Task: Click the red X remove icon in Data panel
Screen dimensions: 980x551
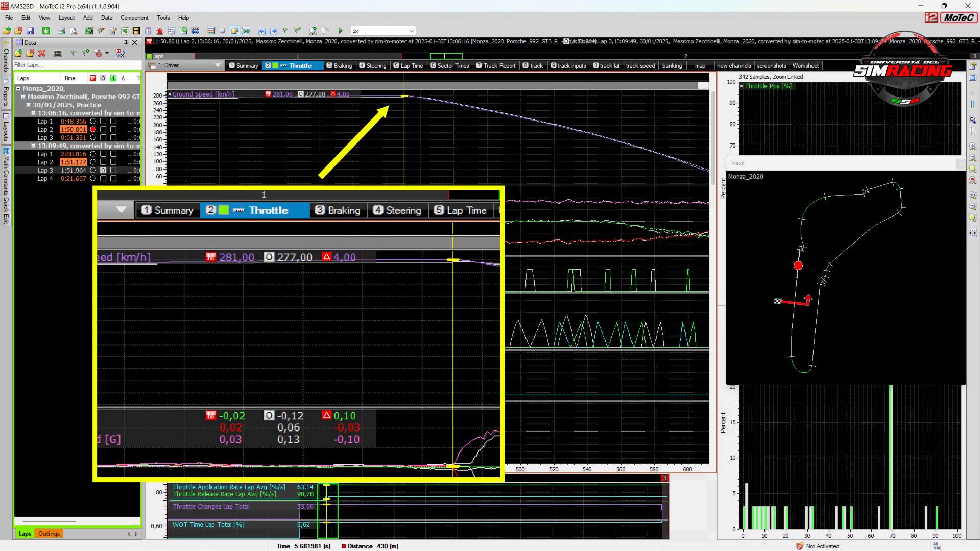Action: coord(42,53)
